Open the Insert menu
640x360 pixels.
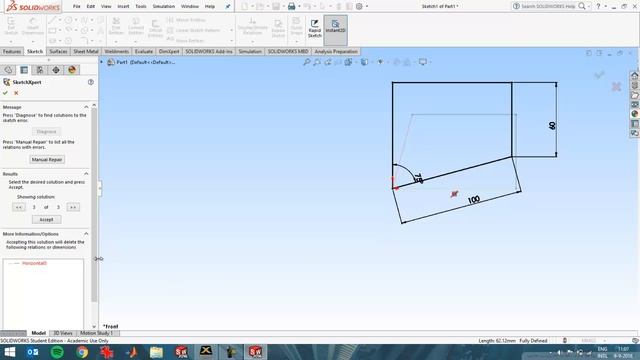click(x=123, y=6)
